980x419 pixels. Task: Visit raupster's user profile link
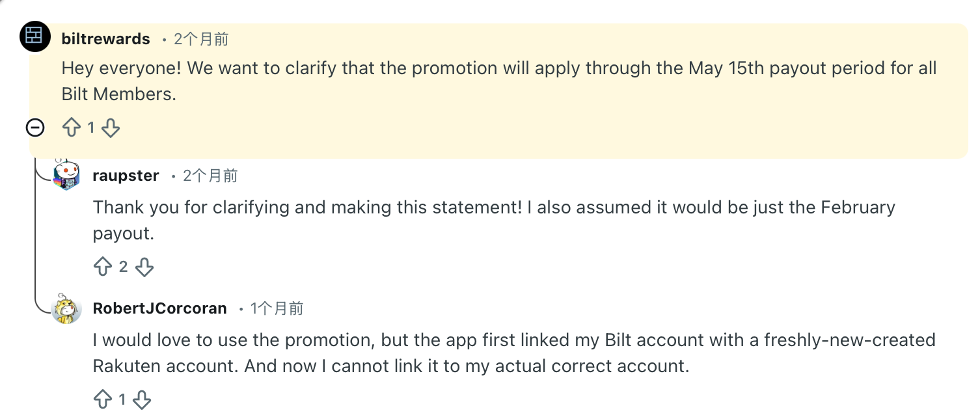(x=126, y=176)
